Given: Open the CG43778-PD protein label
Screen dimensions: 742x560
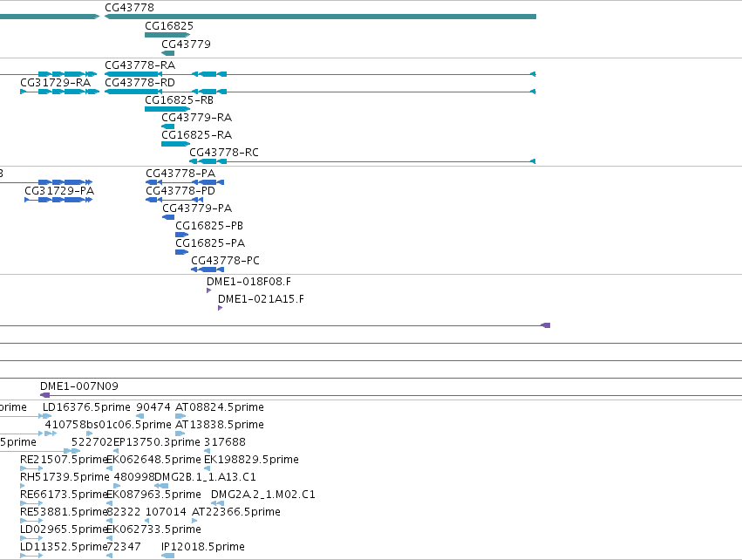Looking at the screenshot, I should click(x=180, y=191).
